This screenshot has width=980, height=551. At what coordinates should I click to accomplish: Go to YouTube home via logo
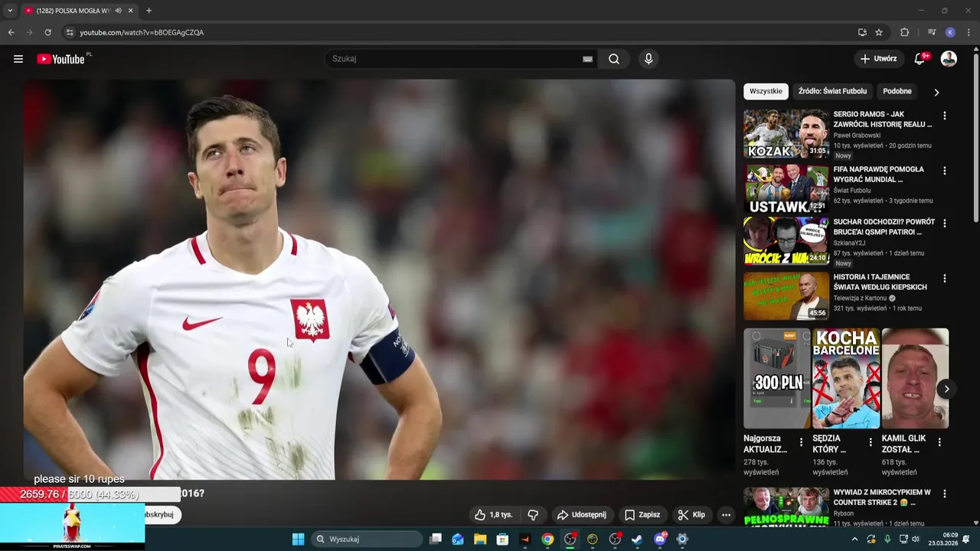click(x=60, y=59)
